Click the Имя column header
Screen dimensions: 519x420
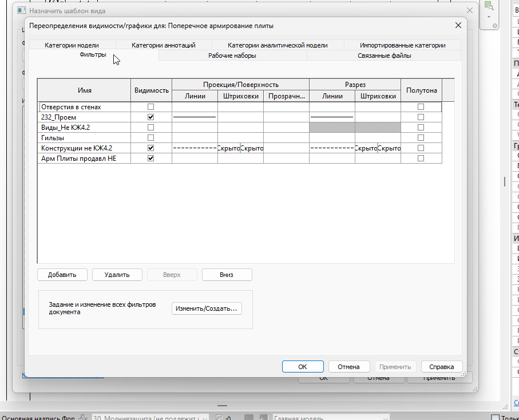[85, 90]
